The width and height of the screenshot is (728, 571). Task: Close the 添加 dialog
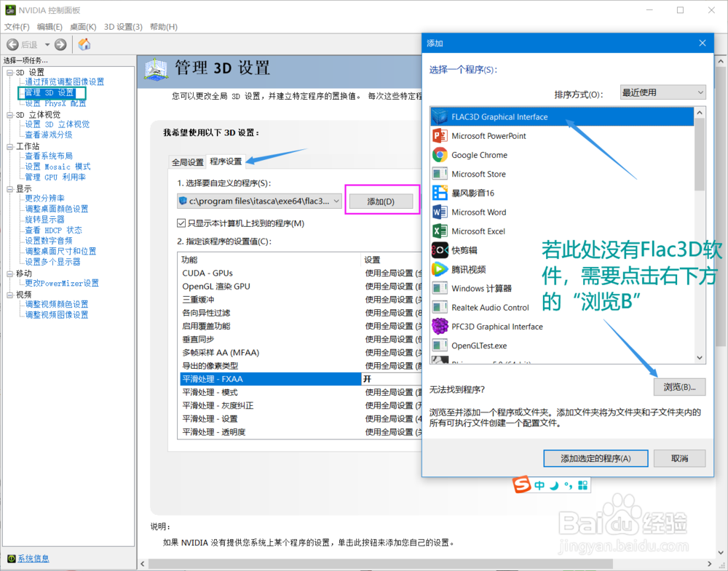(x=703, y=43)
